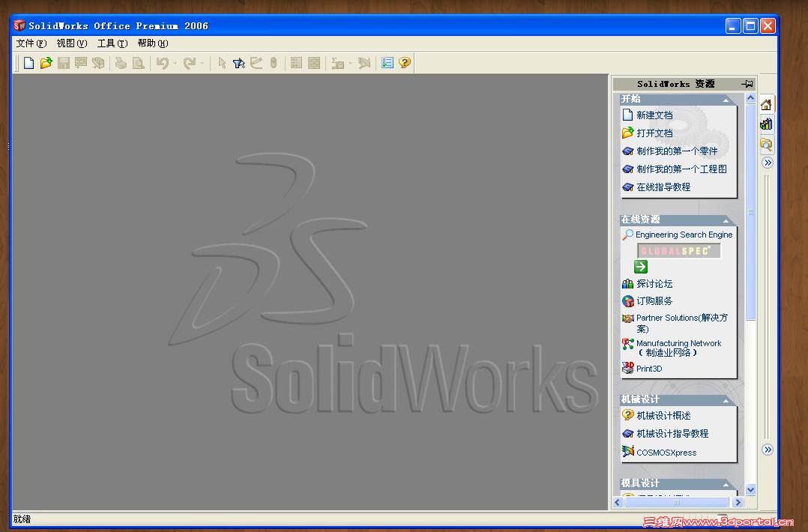808x532 pixels.
Task: Click the Undo arrow icon
Action: 163,63
